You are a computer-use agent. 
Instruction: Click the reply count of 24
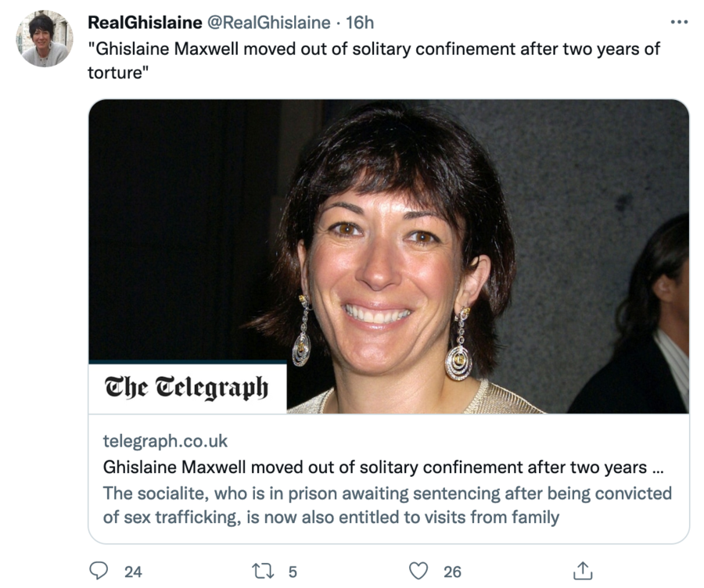133,572
